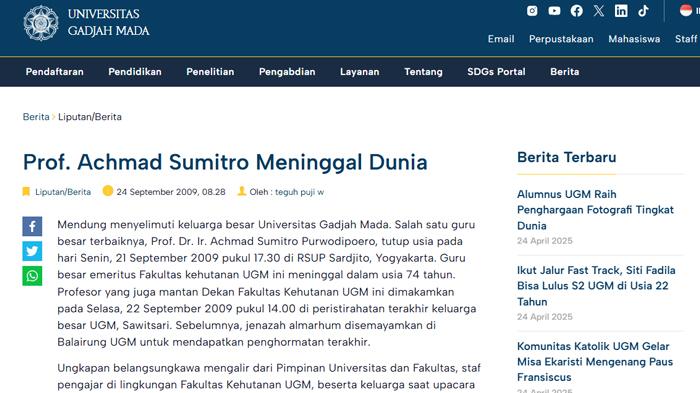Open news Alumnus UGM Raih Penghargaan Fotografi

[x=595, y=210]
